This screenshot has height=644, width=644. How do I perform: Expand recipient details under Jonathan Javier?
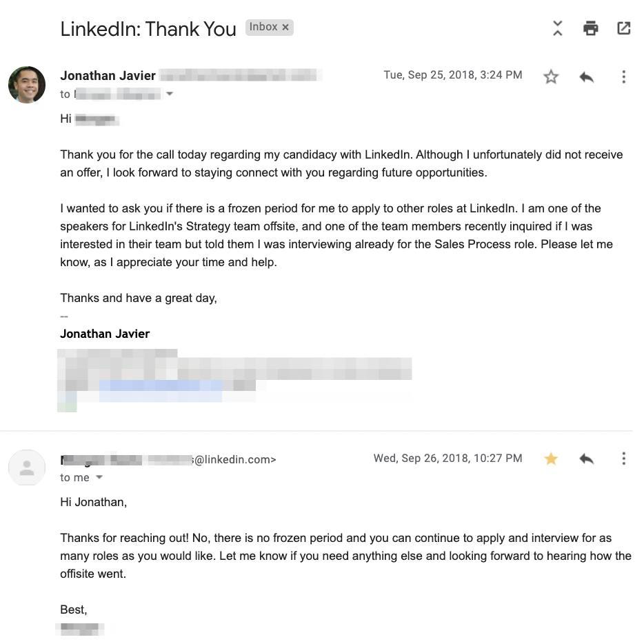coord(170,94)
